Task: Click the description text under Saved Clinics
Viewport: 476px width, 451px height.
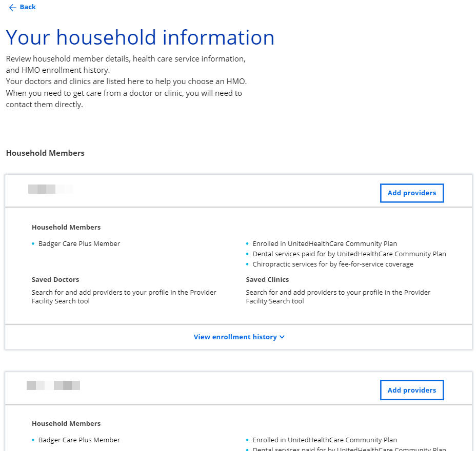Action: click(x=338, y=297)
